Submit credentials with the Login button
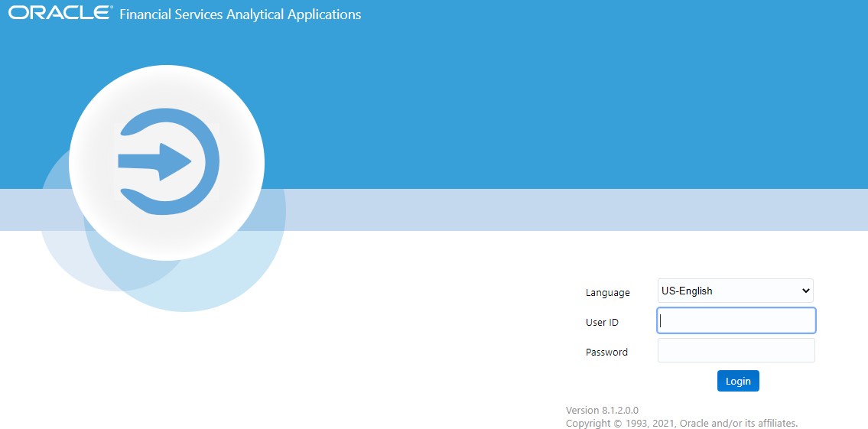Viewport: 868px width, 429px height. (x=738, y=381)
